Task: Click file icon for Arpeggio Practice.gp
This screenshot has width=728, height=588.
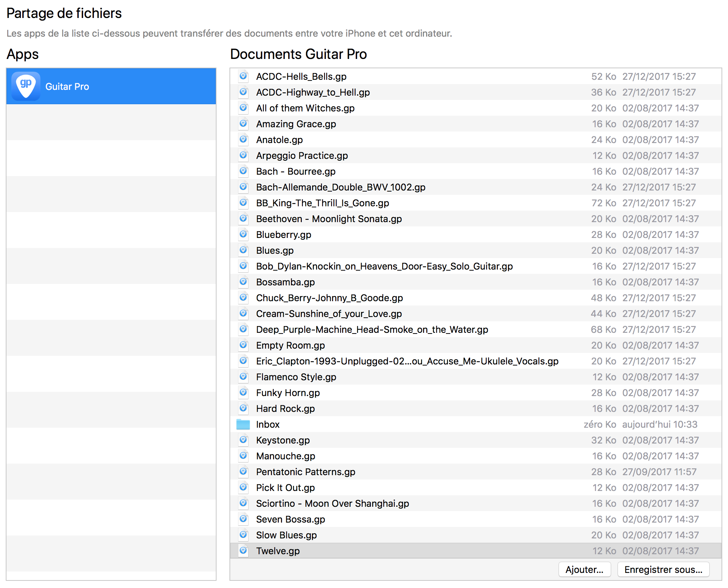Action: [244, 156]
